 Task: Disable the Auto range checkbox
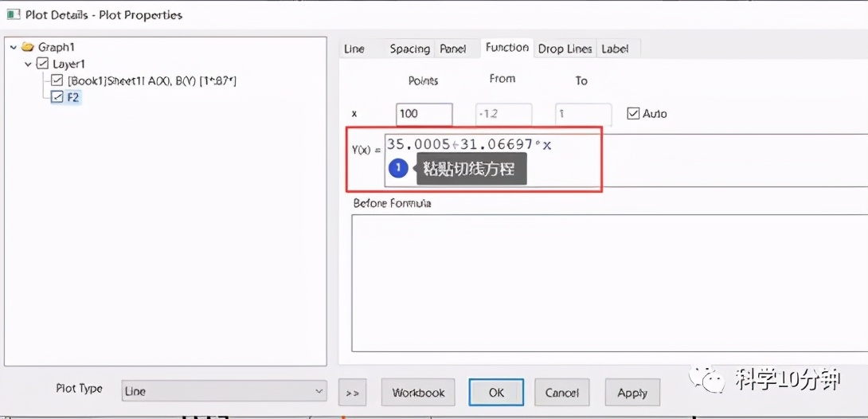pos(633,113)
